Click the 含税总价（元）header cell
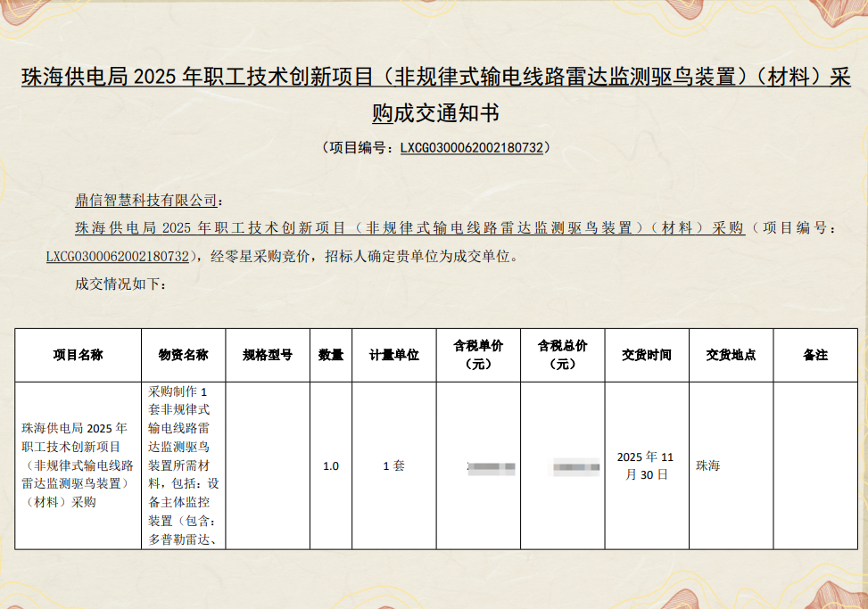This screenshot has height=609, width=868. pyautogui.click(x=563, y=355)
